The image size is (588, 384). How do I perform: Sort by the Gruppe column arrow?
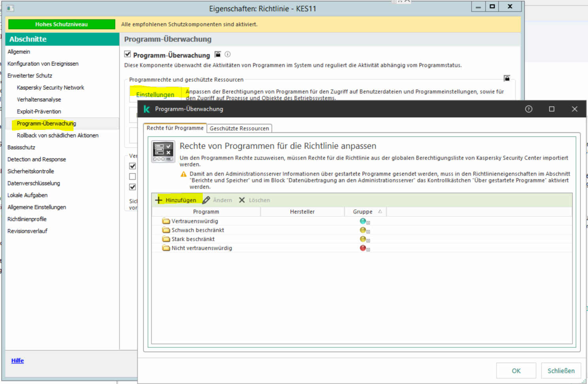pos(380,212)
